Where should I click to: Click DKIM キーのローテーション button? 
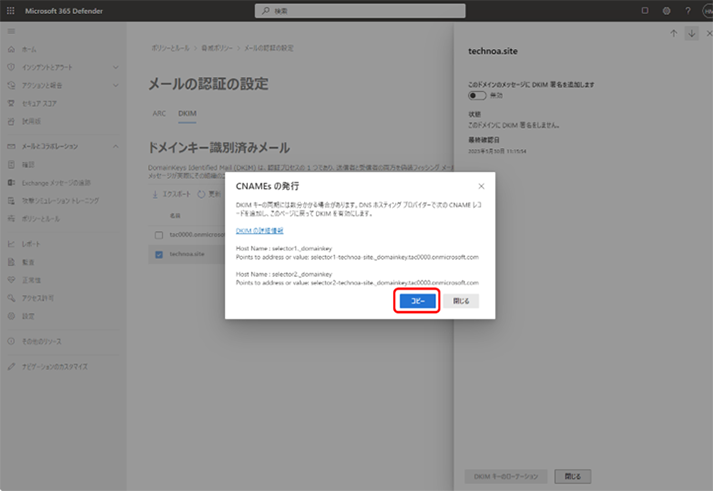point(506,476)
